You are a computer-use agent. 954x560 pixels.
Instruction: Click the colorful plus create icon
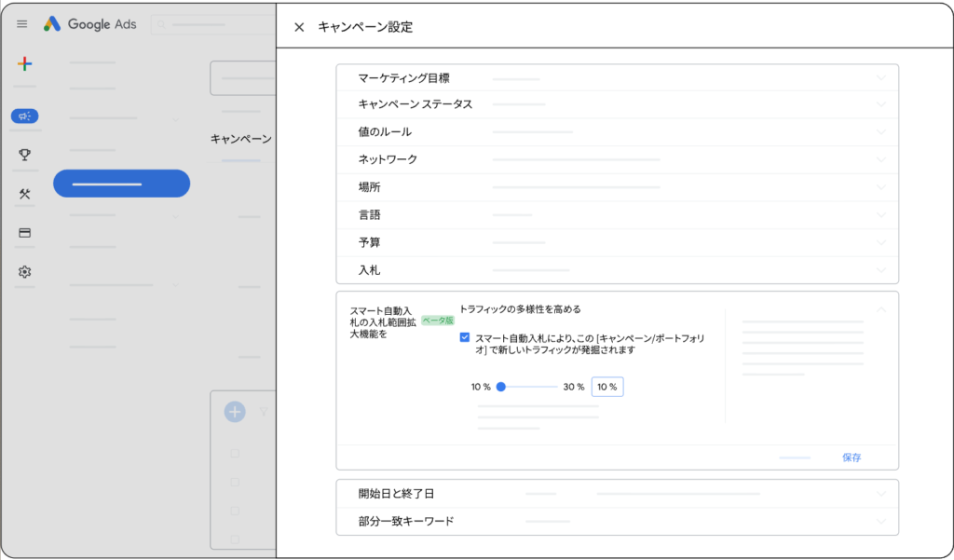(x=25, y=64)
